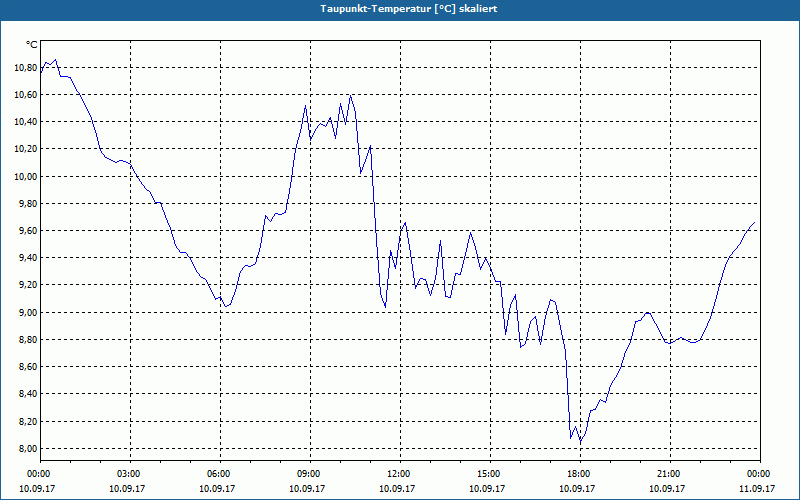
Task: Select the °C unit label
Action: point(31,45)
